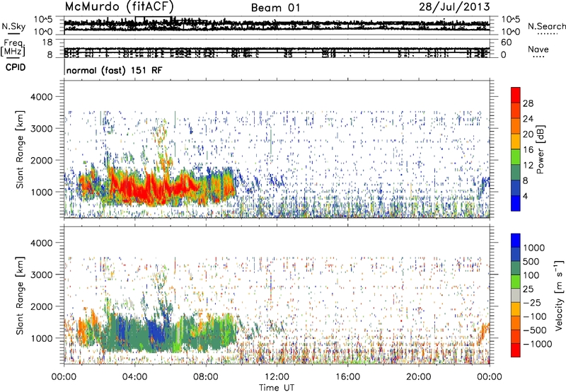This screenshot has width=566, height=392.
Task: Click the '28' power scale value
Action: click(528, 103)
